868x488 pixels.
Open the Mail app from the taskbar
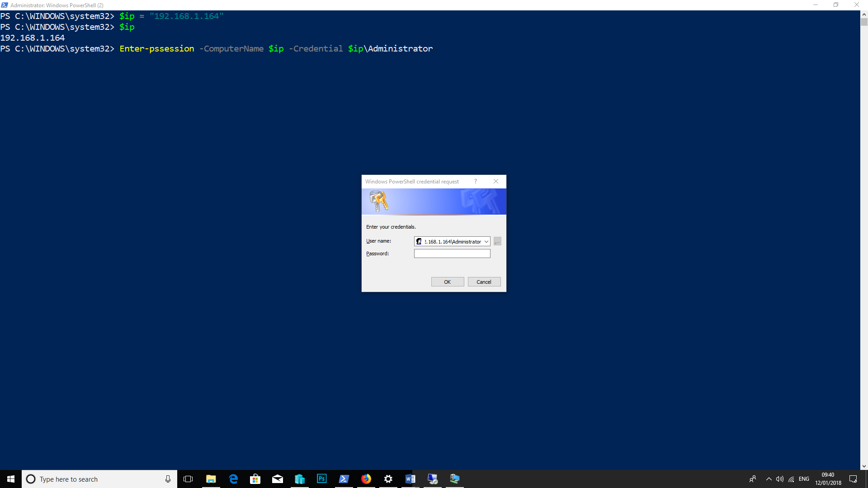tap(278, 479)
